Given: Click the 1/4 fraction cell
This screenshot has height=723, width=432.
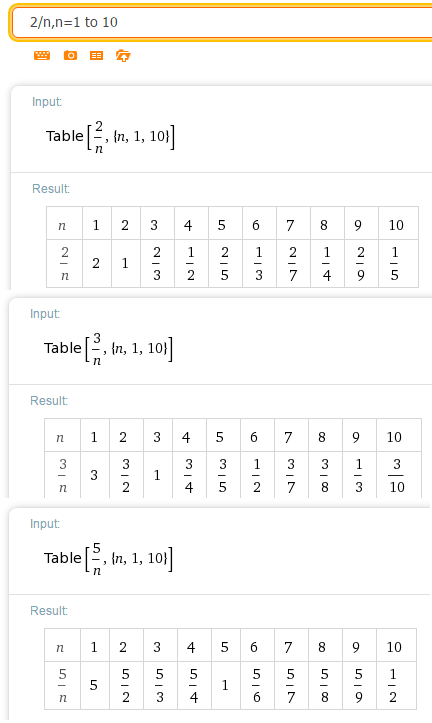Looking at the screenshot, I should 327,263.
